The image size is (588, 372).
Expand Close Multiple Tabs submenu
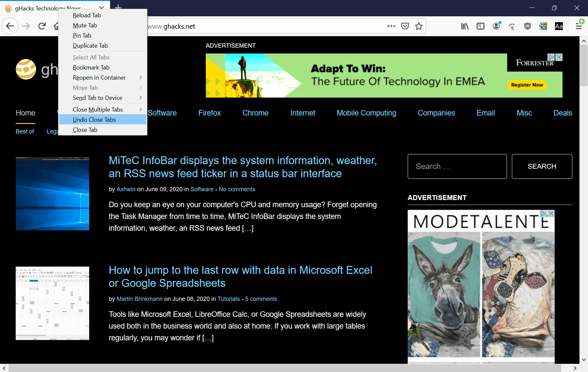point(103,110)
